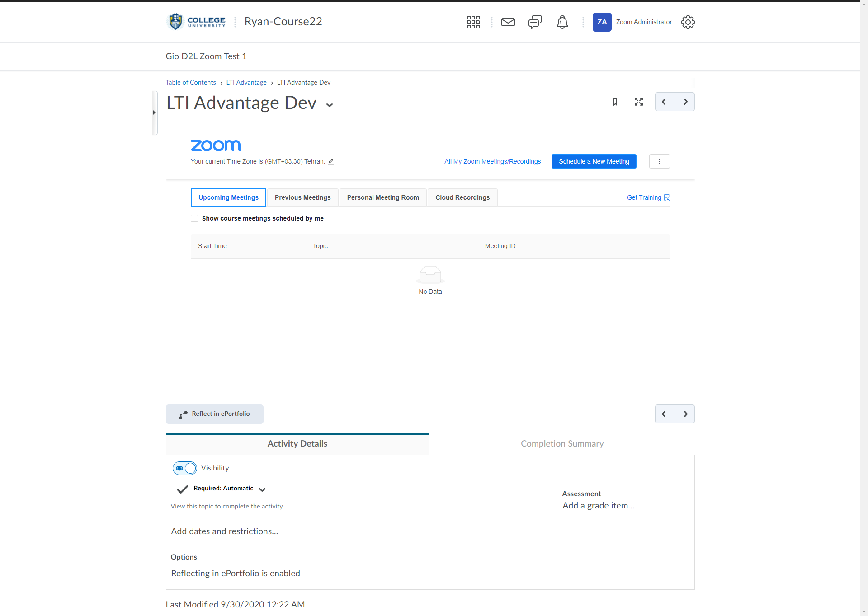Open the Zoom three-dot more menu
The width and height of the screenshot is (868, 616).
660,161
